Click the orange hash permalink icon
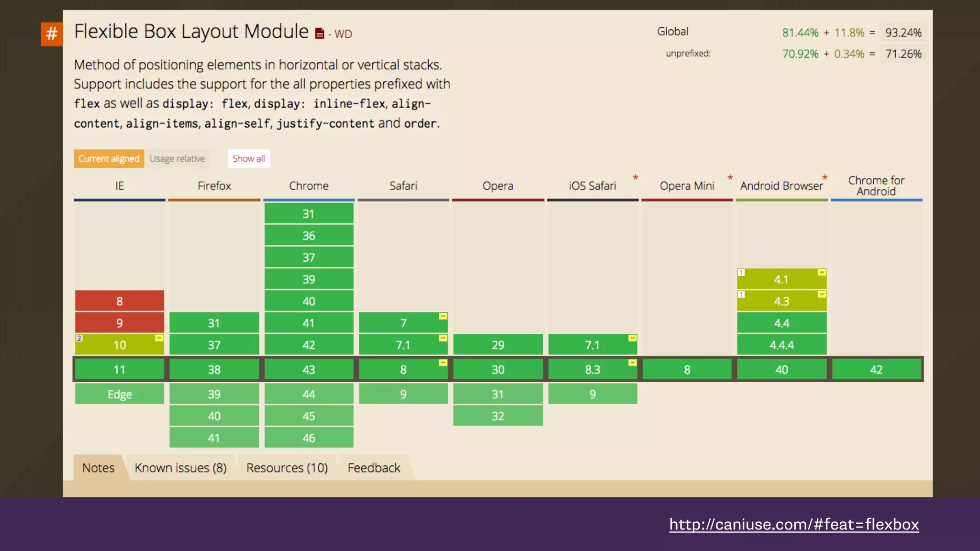Screen dimensions: 980x551 pyautogui.click(x=52, y=34)
